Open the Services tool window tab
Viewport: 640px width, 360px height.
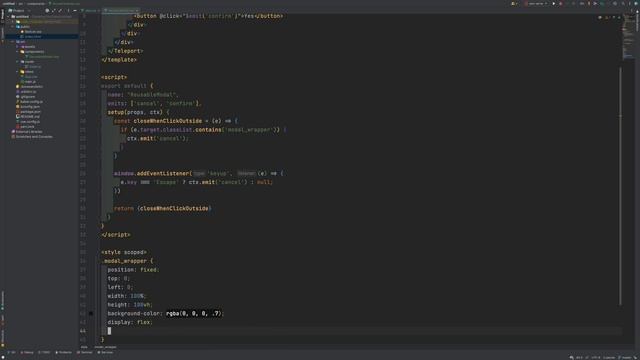tap(105, 352)
